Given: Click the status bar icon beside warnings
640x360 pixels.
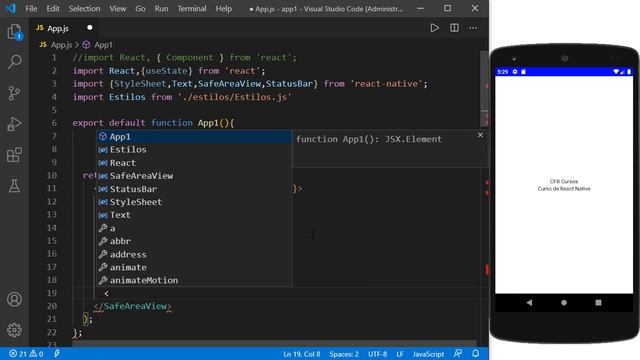Looking at the screenshot, I should (57, 353).
